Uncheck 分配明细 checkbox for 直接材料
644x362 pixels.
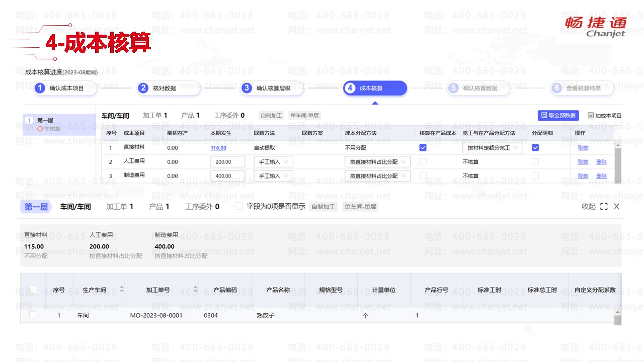click(535, 148)
